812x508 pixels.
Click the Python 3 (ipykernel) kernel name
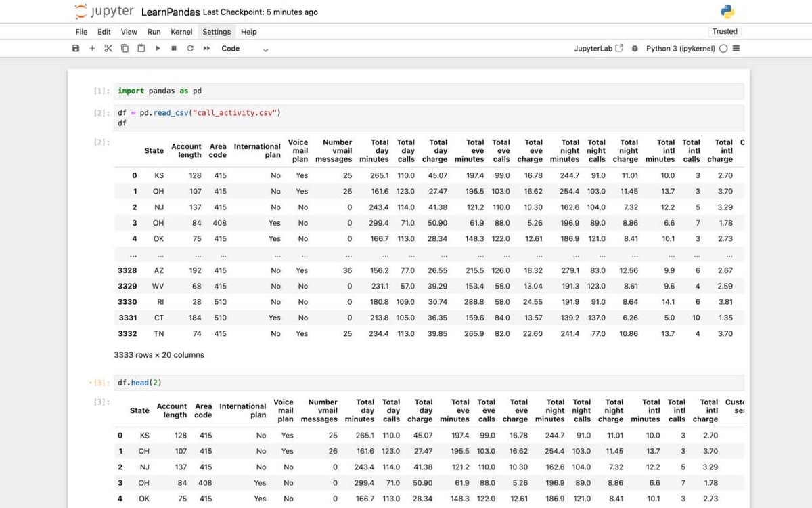[681, 49]
